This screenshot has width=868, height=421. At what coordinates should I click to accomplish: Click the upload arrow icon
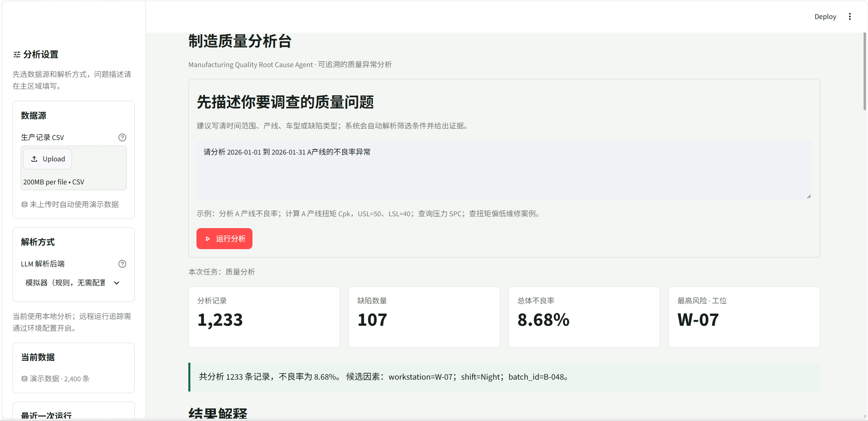point(34,159)
